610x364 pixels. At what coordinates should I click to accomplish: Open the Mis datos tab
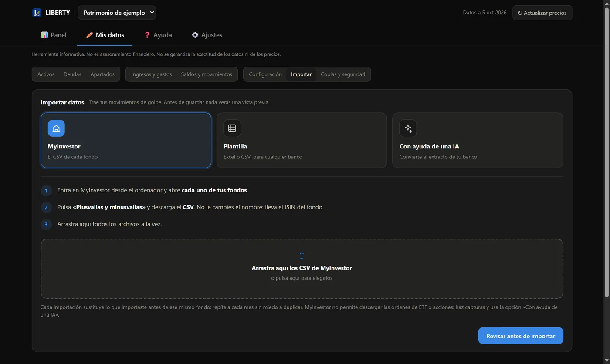105,35
